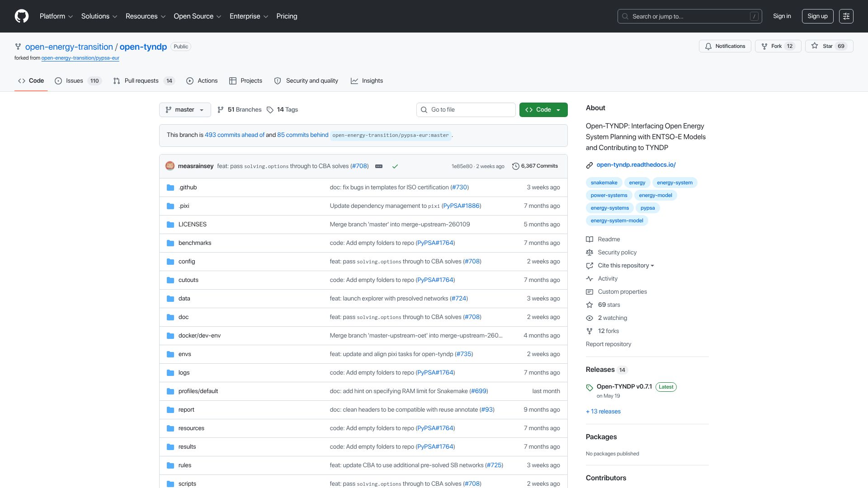Screen dimensions: 868x488
Task: Open the forked-from pypsa-eur link
Action: point(80,58)
